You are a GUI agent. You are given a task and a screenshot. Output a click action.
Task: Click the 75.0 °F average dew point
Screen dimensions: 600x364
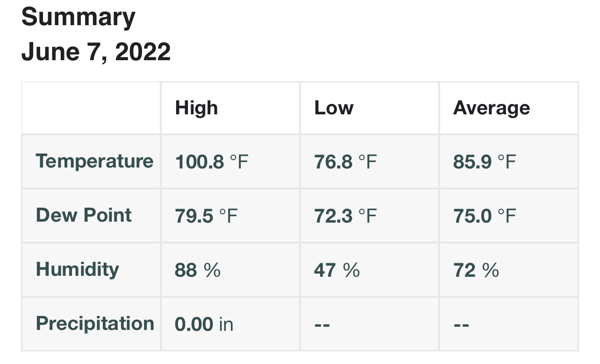[x=485, y=216]
